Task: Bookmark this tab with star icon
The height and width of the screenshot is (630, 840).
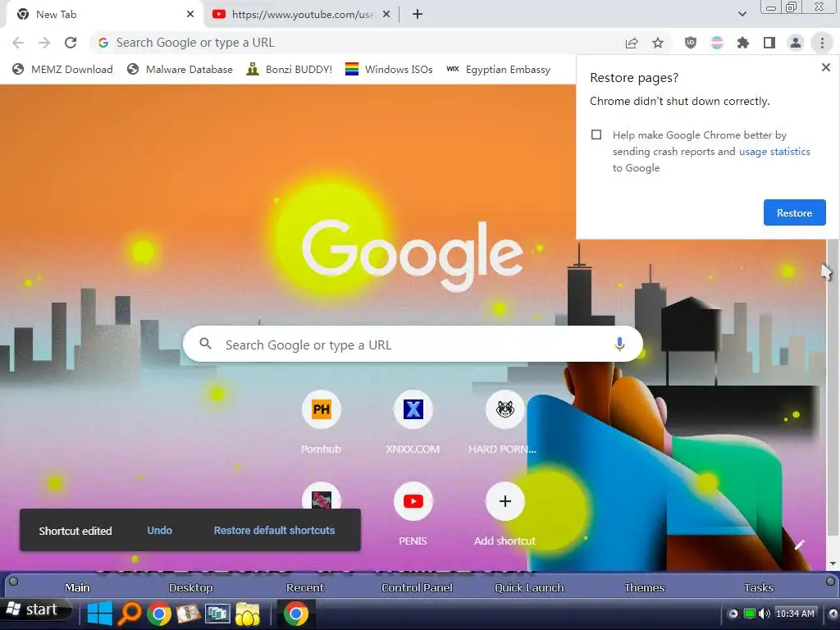Action: (x=658, y=43)
